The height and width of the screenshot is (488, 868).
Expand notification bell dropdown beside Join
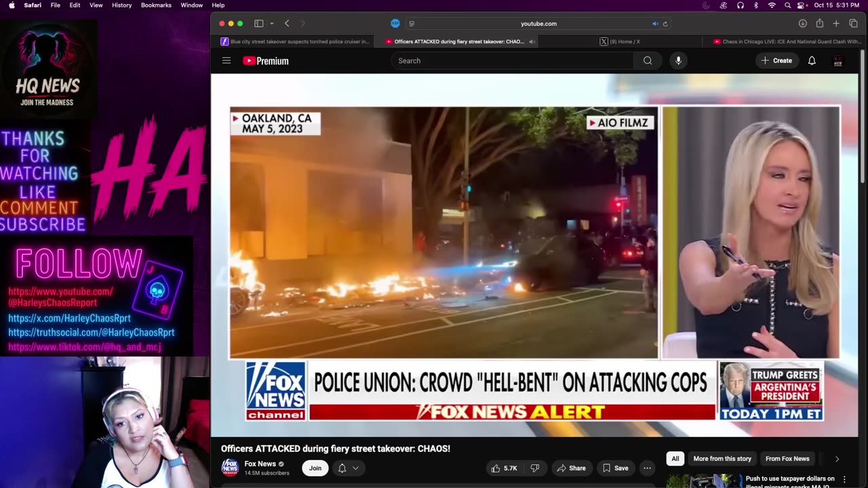(x=348, y=468)
